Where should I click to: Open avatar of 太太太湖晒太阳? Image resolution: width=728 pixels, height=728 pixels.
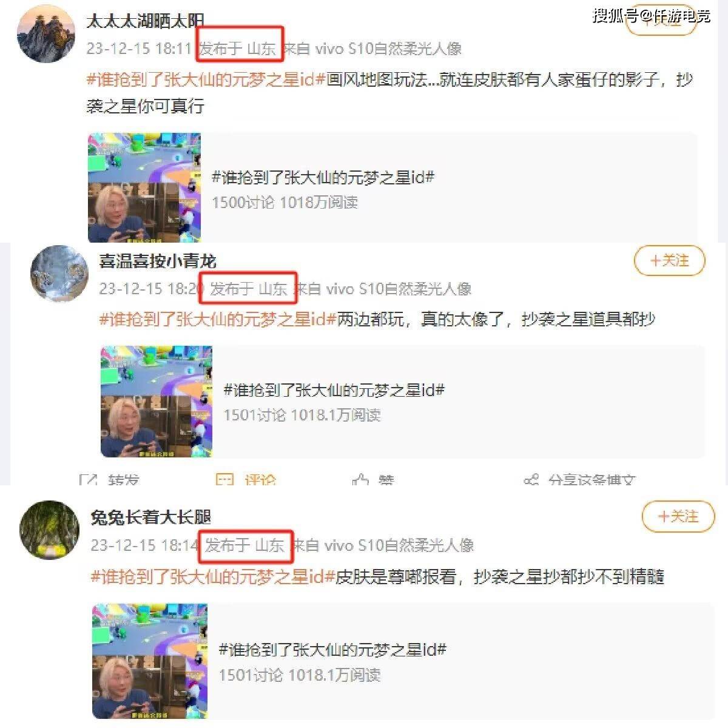[x=45, y=35]
